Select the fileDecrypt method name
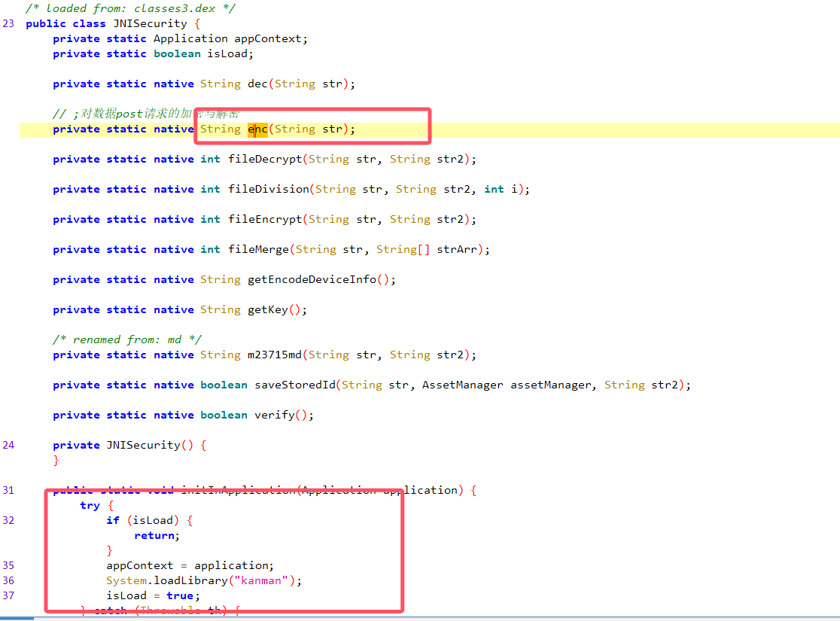This screenshot has height=621, width=840. [265, 159]
